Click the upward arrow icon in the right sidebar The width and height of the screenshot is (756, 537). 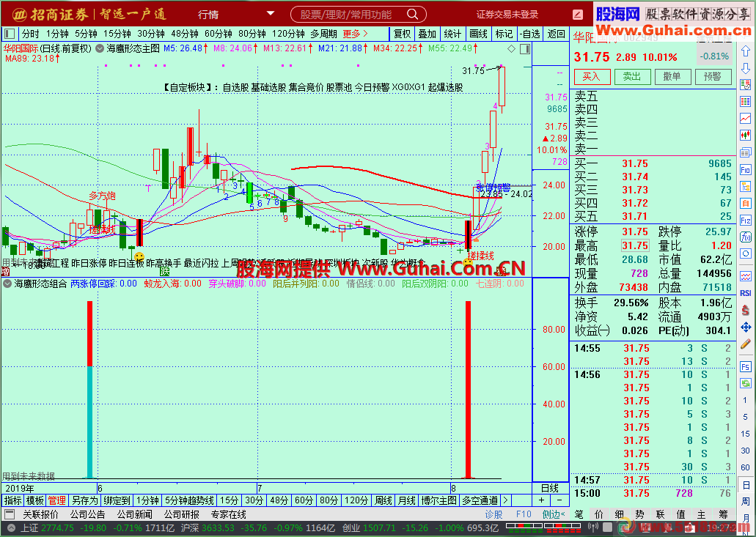[x=746, y=51]
